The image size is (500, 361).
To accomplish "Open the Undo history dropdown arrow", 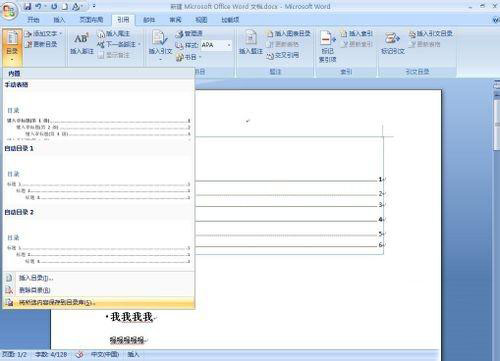I will point(45,6).
